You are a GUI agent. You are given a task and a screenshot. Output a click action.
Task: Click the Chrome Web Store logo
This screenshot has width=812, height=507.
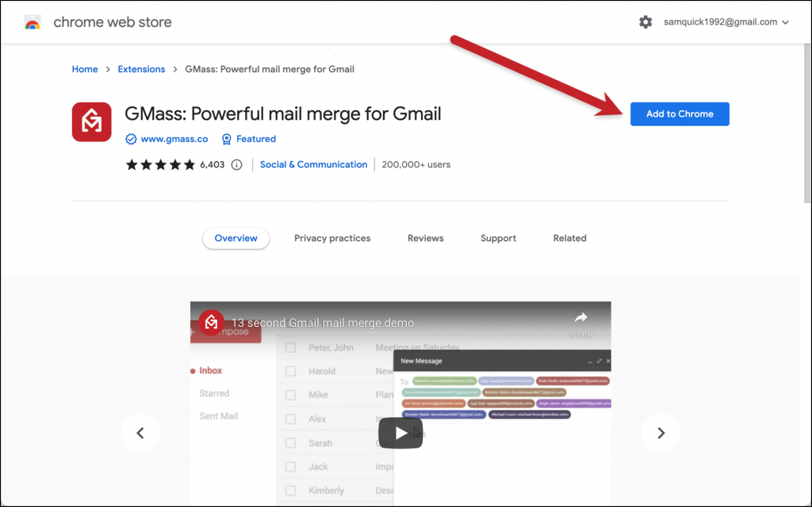pos(32,21)
